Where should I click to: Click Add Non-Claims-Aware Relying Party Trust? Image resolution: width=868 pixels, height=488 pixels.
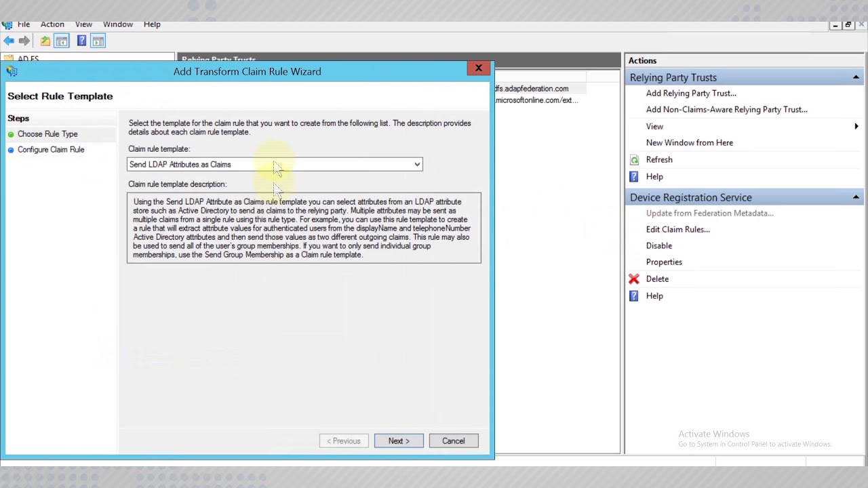pyautogui.click(x=726, y=110)
